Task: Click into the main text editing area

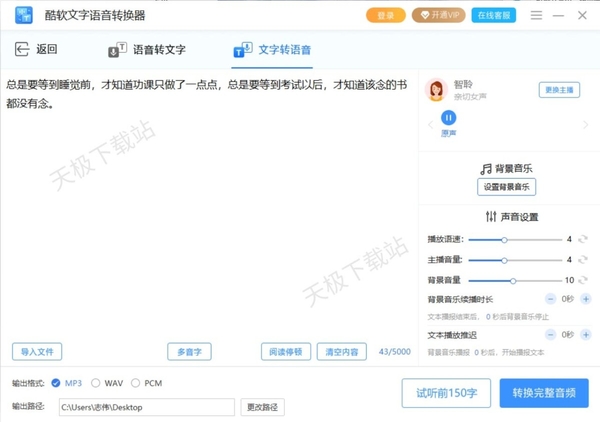Action: point(209,205)
